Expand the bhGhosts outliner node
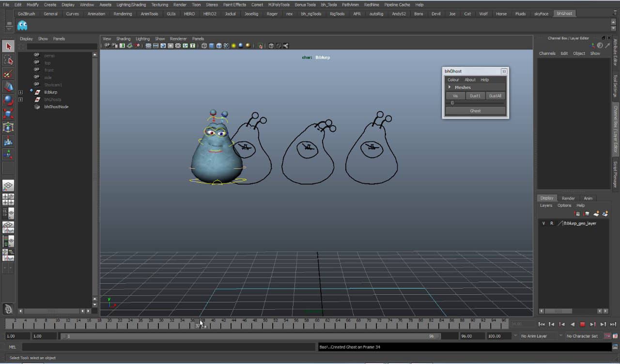This screenshot has height=364, width=620. click(x=20, y=100)
